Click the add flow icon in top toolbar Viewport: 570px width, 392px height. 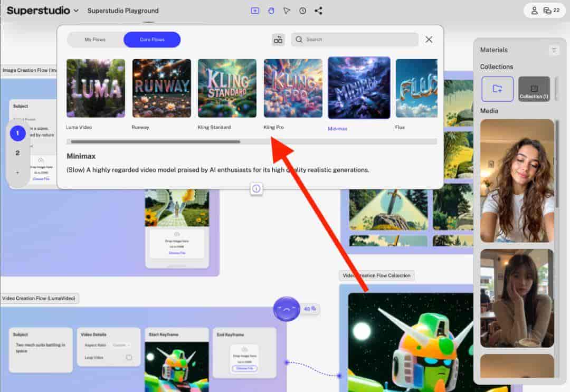click(x=255, y=11)
